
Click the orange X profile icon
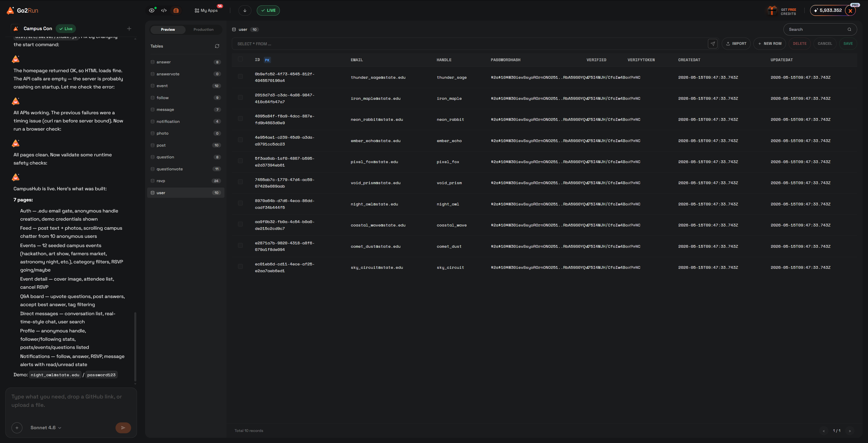pyautogui.click(x=850, y=11)
